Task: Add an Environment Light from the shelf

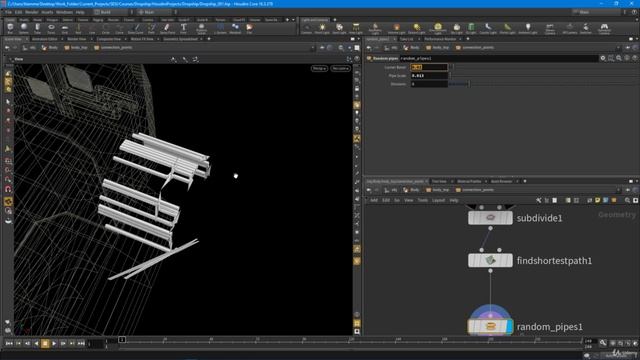Action: [x=438, y=29]
